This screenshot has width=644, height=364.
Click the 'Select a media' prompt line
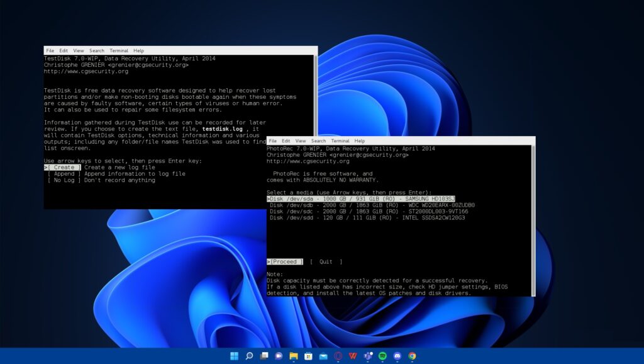tap(349, 193)
